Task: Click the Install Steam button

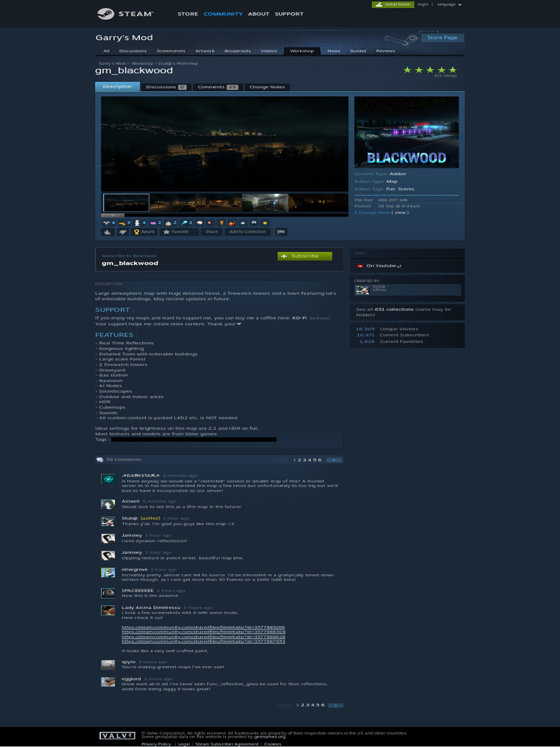Action: click(x=393, y=4)
